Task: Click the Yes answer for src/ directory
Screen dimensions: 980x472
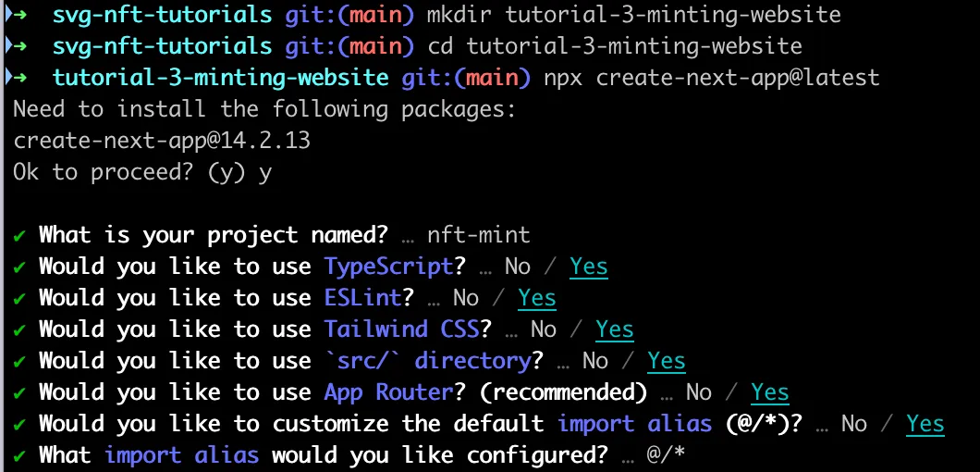Action: (667, 361)
